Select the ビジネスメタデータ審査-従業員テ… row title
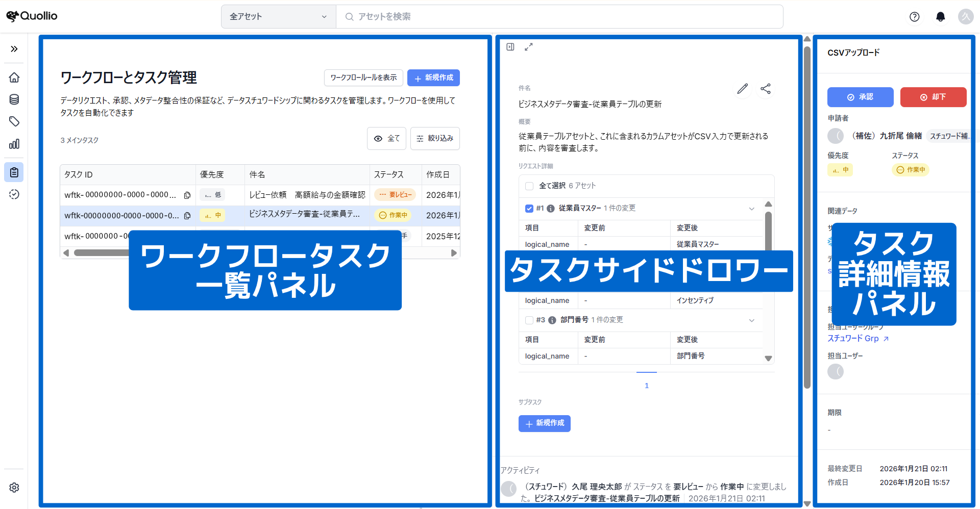980x509 pixels. 305,214
